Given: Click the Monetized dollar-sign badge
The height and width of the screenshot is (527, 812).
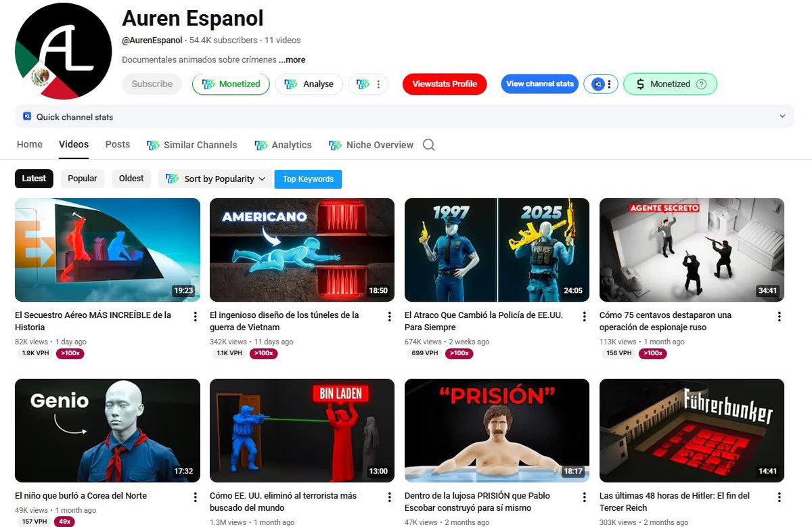Looking at the screenshot, I should point(670,84).
